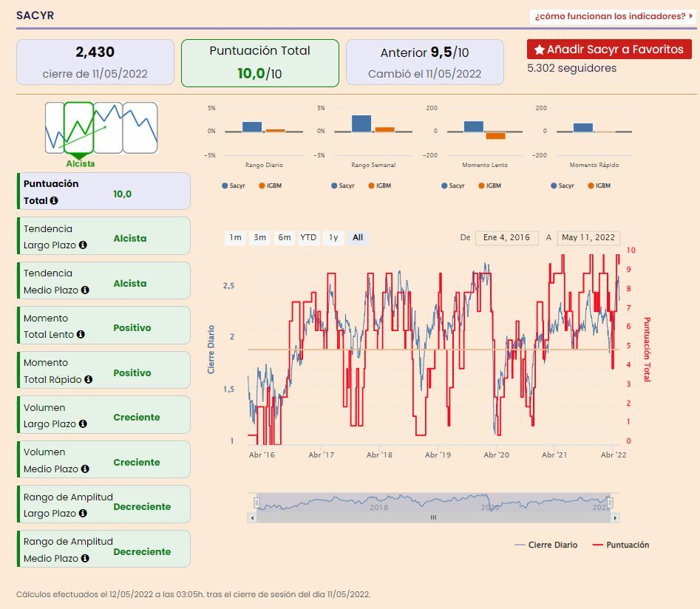This screenshot has width=700, height=609.
Task: Select the 1y time range
Action: click(x=333, y=237)
